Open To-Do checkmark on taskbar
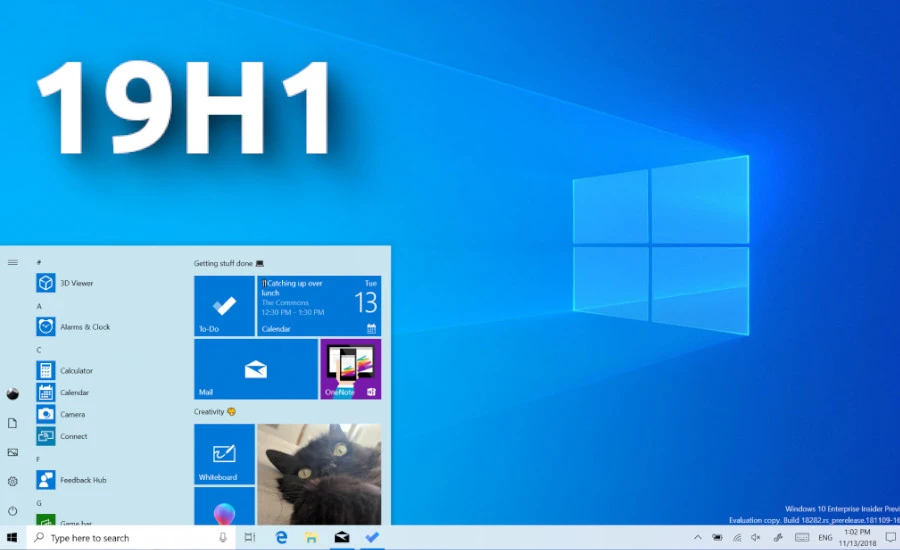Screen dimensions: 900x550 click(x=372, y=538)
